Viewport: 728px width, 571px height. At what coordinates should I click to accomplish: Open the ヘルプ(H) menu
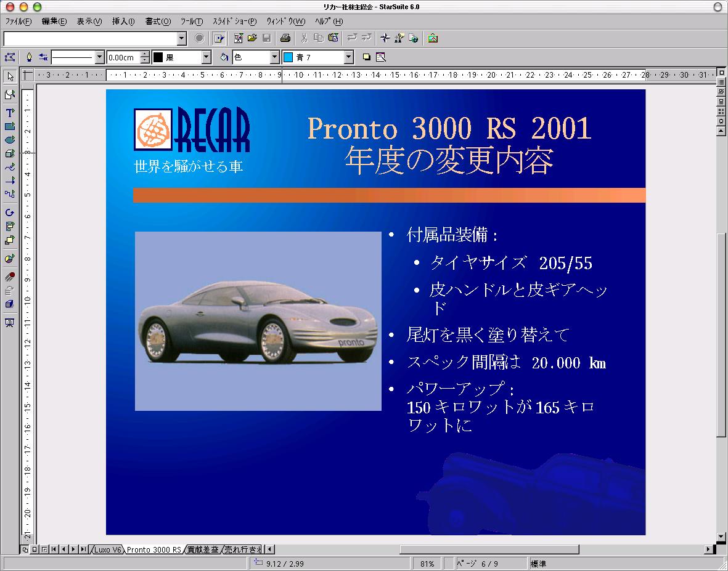pyautogui.click(x=329, y=22)
